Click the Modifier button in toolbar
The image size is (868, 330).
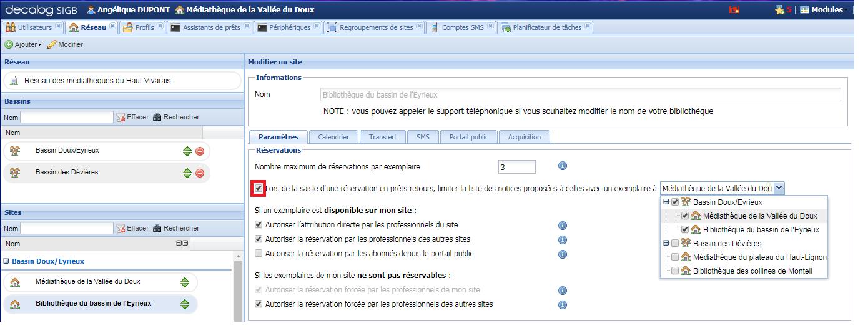pyautogui.click(x=65, y=44)
